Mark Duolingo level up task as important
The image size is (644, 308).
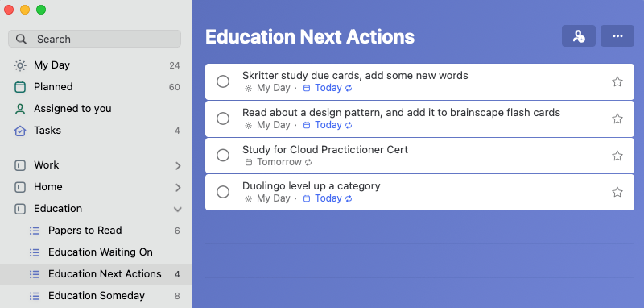[617, 192]
